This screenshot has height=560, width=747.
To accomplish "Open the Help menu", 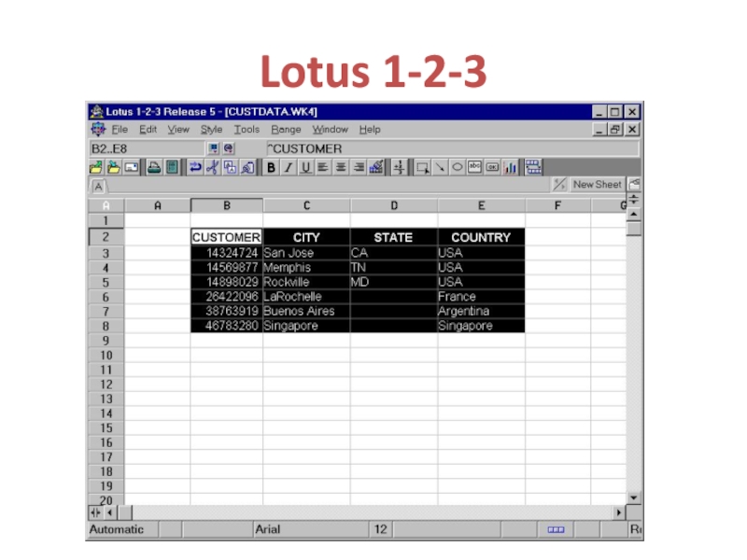I will point(370,130).
